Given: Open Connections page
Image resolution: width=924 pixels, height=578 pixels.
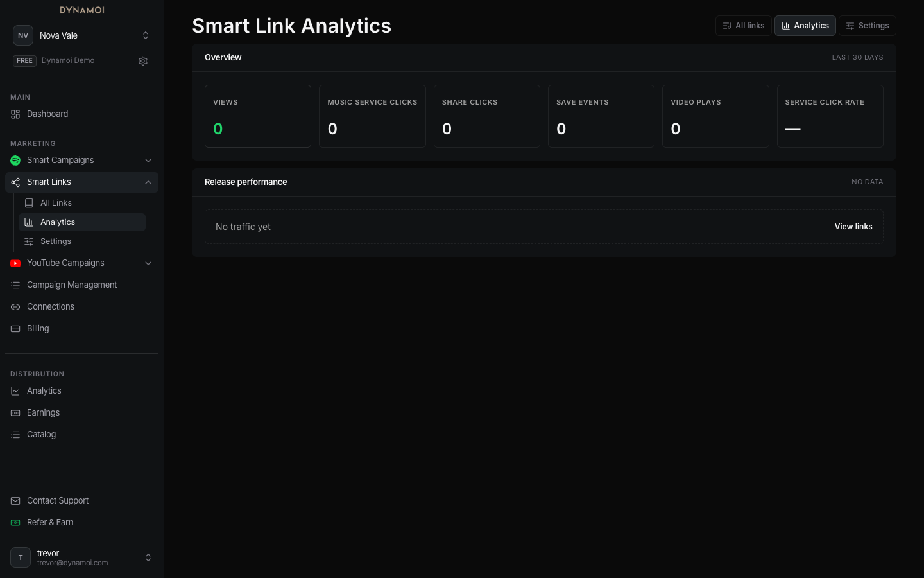Looking at the screenshot, I should (81, 307).
